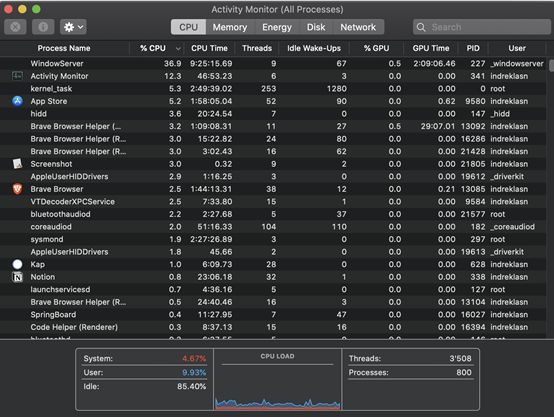Click WindowServer's 36.9 CPU value
This screenshot has height=417, width=554.
(x=172, y=64)
